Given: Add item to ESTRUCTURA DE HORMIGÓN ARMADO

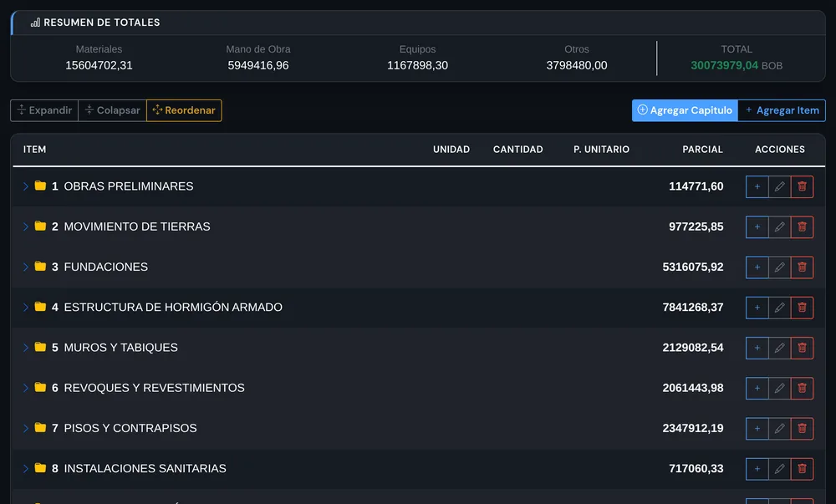Looking at the screenshot, I should tap(757, 308).
